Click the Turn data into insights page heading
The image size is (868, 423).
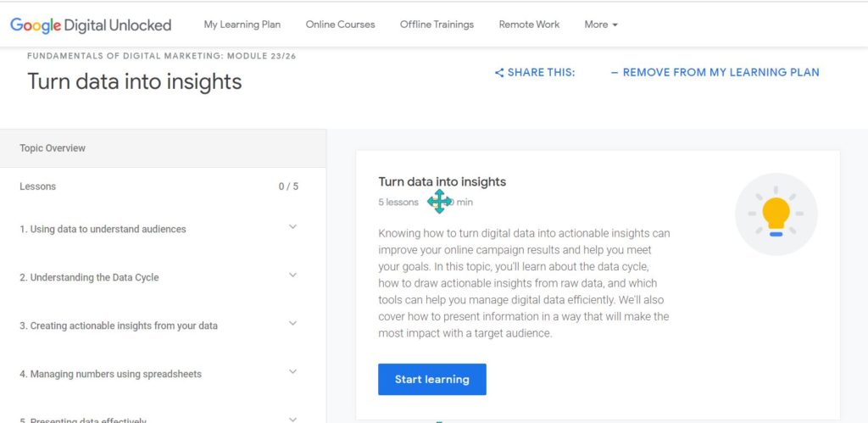135,82
